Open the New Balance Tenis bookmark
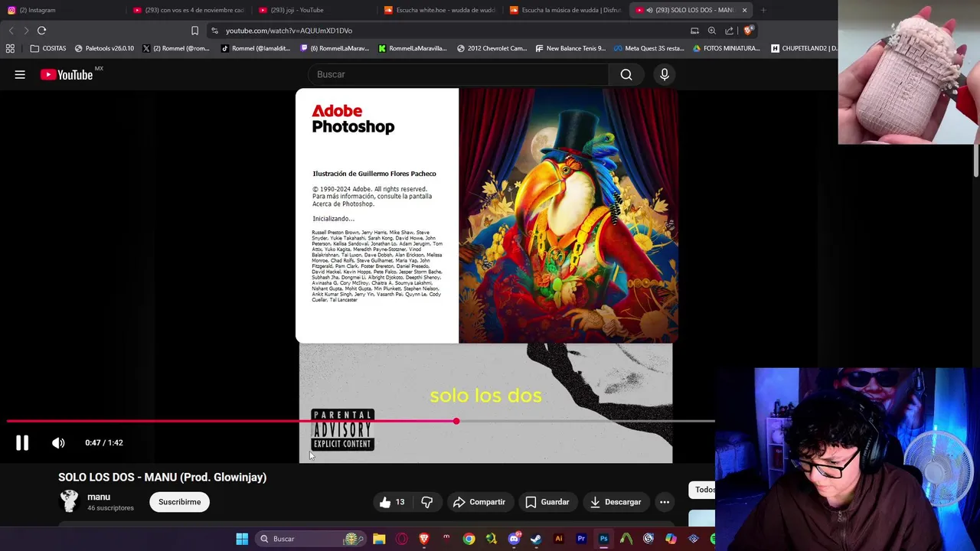 [570, 48]
